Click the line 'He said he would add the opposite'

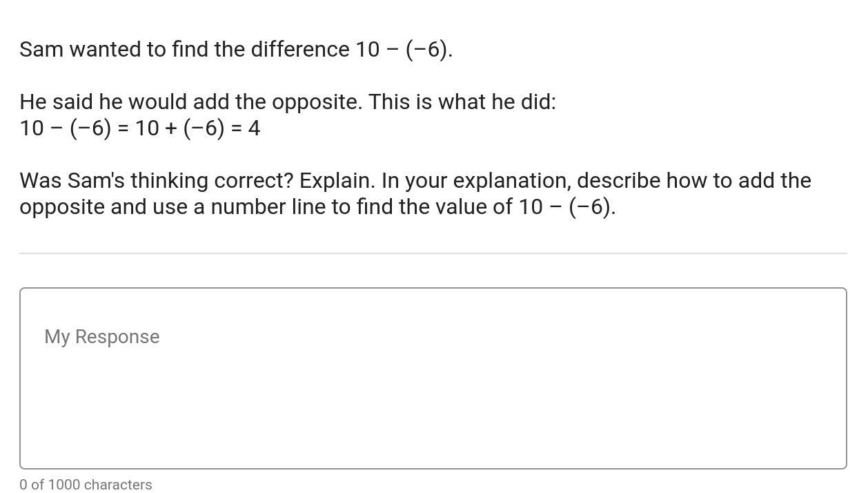pos(190,102)
